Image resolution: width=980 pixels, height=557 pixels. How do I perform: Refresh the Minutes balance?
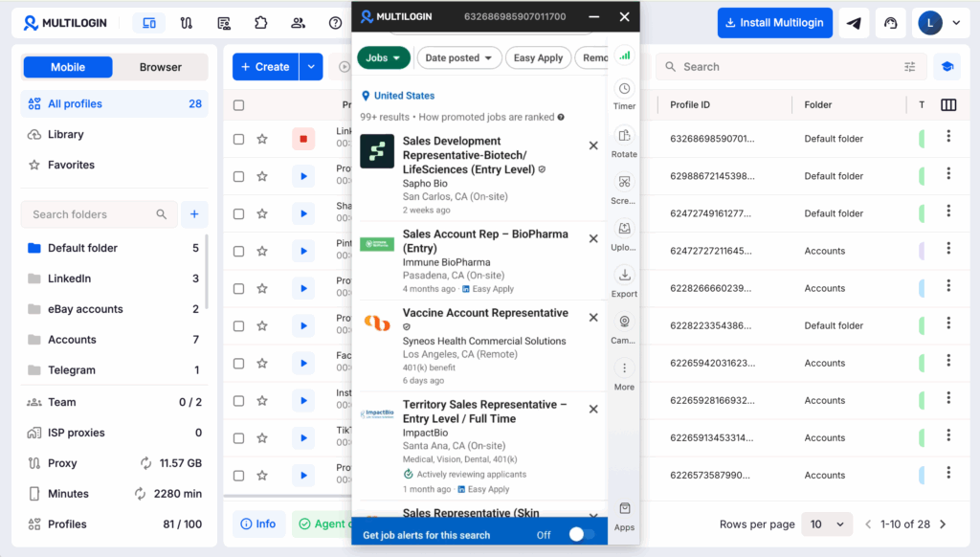tap(140, 494)
